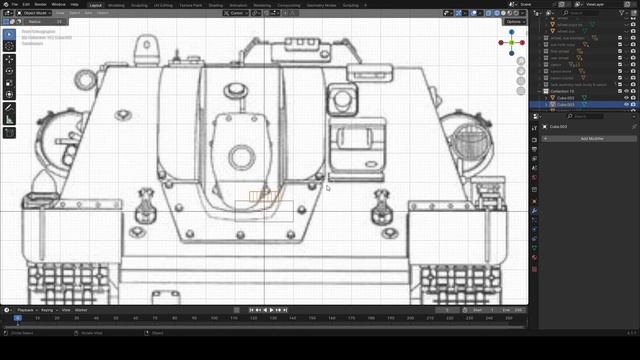This screenshot has height=360, width=640.
Task: Switch perspective/orthographic gizmo icon
Action: (521, 91)
